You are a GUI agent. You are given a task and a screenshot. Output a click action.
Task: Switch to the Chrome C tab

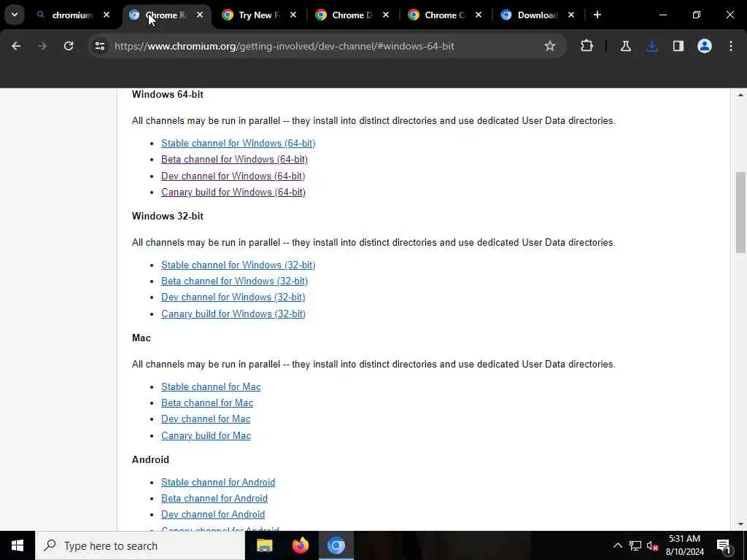[444, 15]
